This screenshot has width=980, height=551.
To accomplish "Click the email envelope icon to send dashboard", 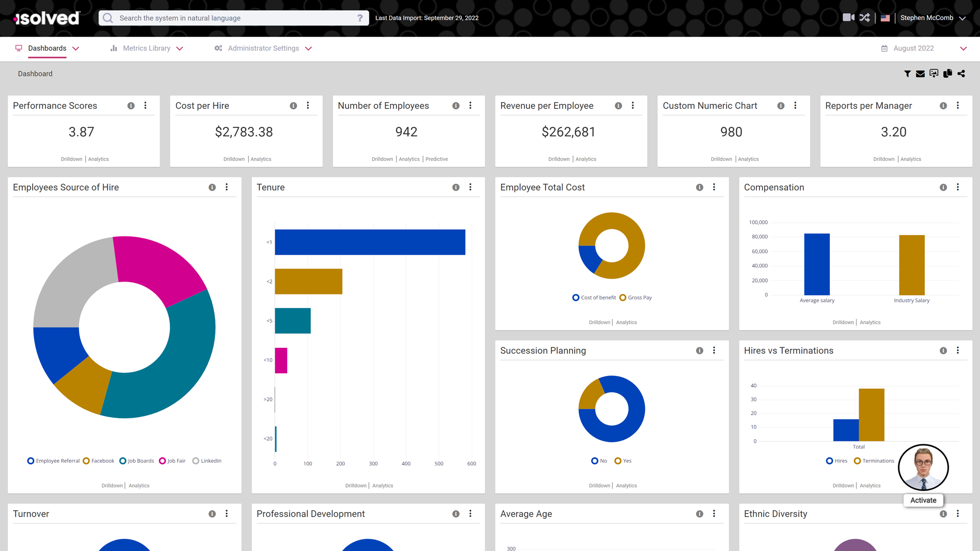I will pyautogui.click(x=920, y=73).
